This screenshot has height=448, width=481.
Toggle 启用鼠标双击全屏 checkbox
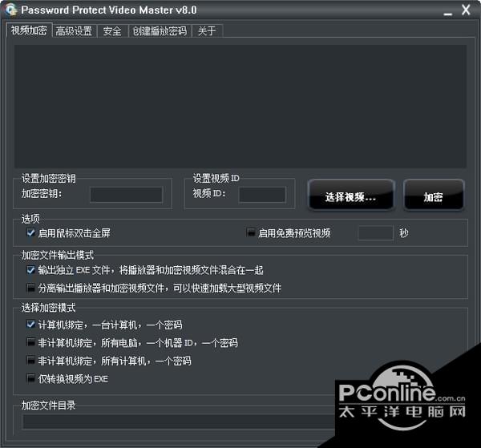click(30, 232)
